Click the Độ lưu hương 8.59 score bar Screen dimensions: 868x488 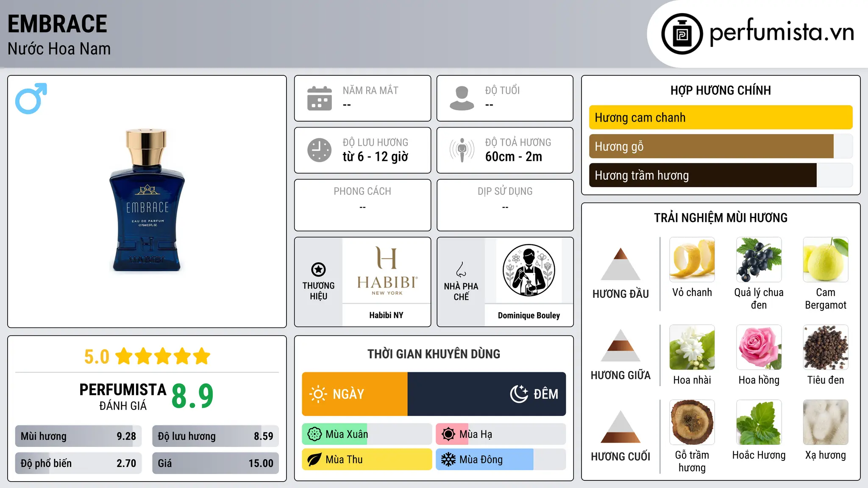(x=215, y=436)
